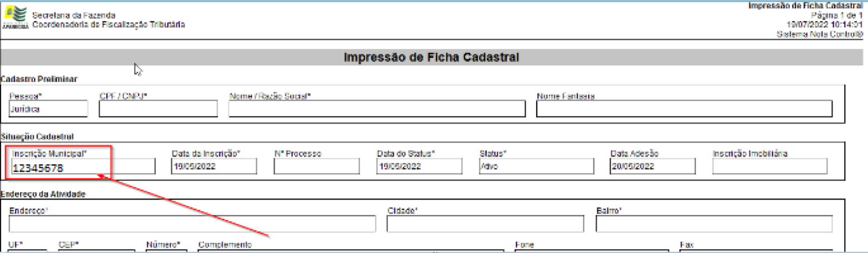Select Inscrição Municipal field with 12345678
The image size is (868, 253).
tap(83, 167)
